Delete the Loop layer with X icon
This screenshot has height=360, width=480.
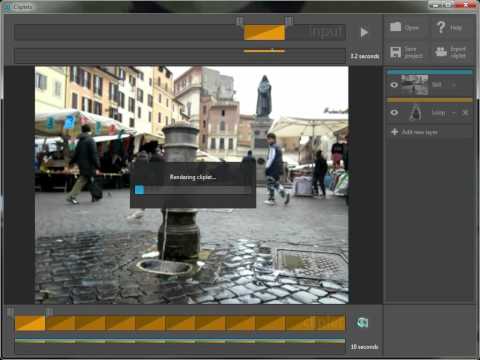tap(465, 113)
